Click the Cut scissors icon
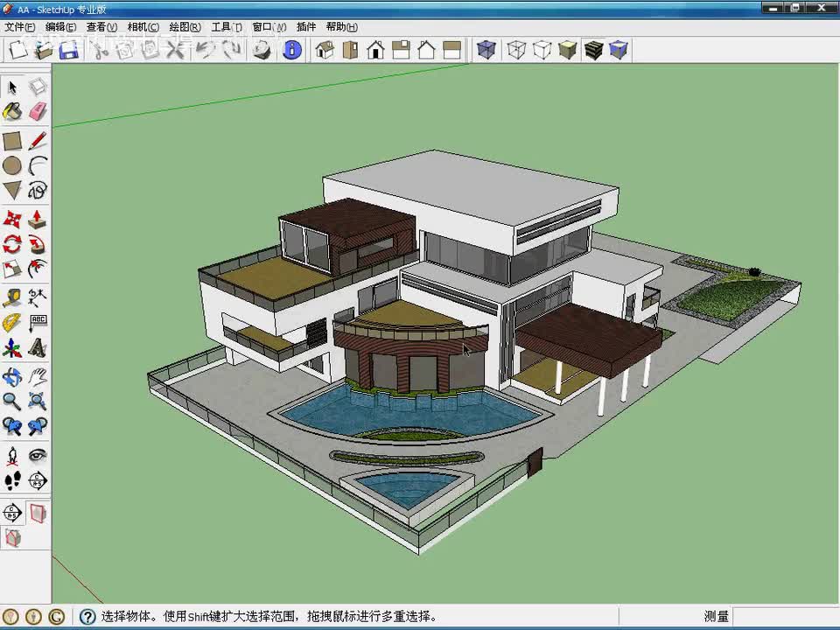Viewport: 840px width, 630px height. [100, 50]
